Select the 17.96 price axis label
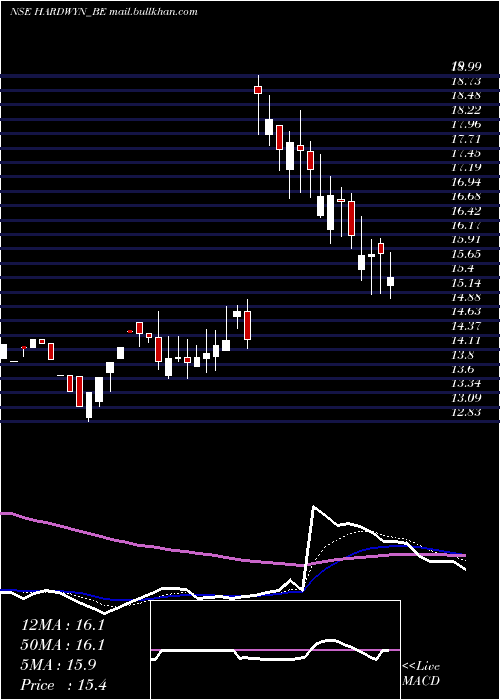This screenshot has height=700, width=500. (466, 124)
